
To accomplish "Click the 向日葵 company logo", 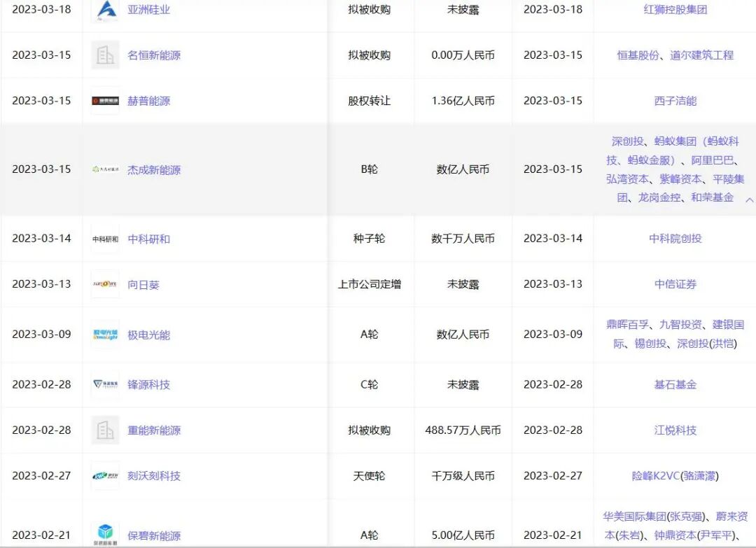I will (105, 284).
